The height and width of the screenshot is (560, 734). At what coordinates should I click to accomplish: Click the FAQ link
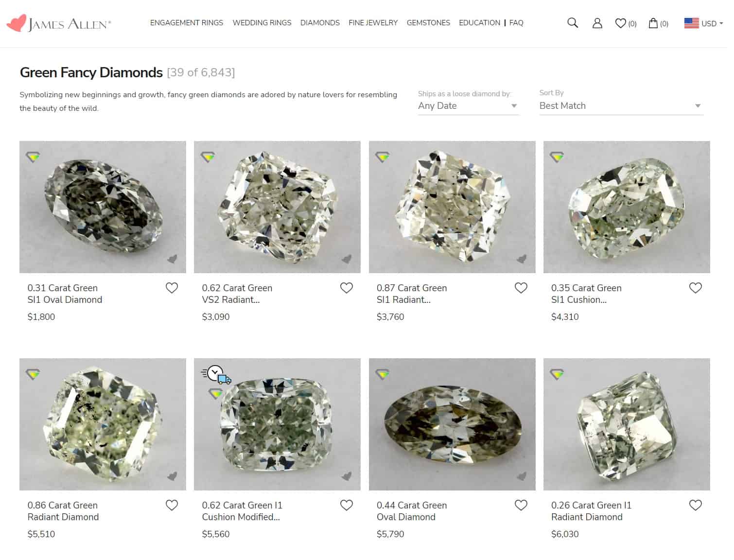tap(516, 23)
